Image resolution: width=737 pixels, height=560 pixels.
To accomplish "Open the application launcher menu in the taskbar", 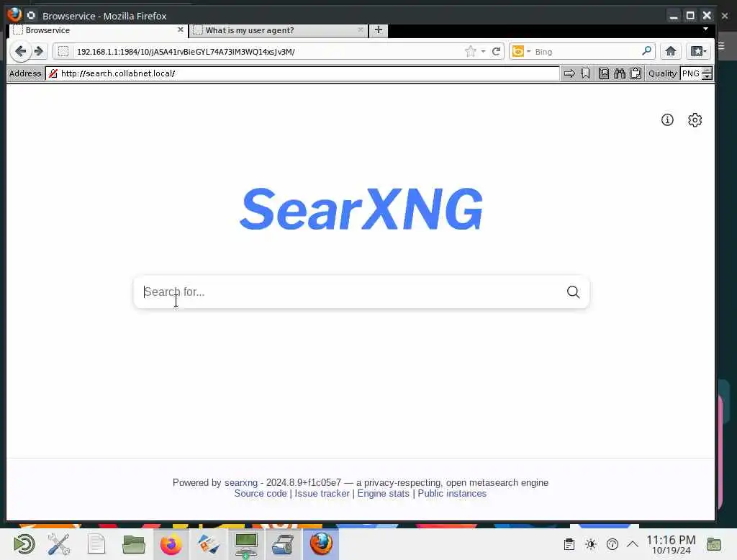I will tap(24, 544).
